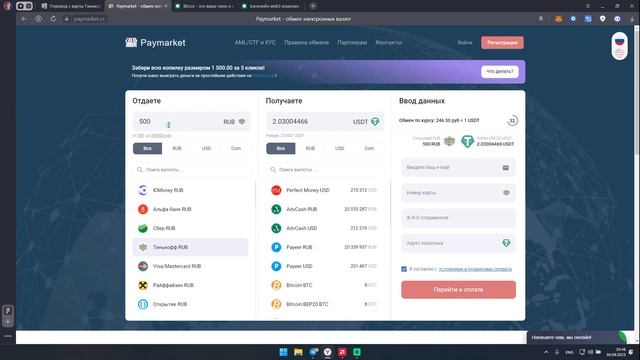Viewport: 640px width, 360px height.
Task: Open the browser bookmark icon
Action: tap(541, 19)
